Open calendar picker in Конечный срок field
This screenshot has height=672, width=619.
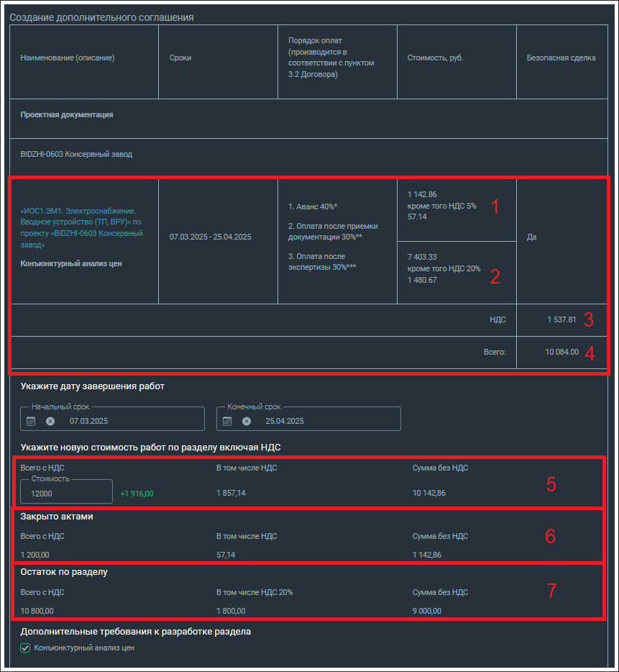(x=227, y=421)
